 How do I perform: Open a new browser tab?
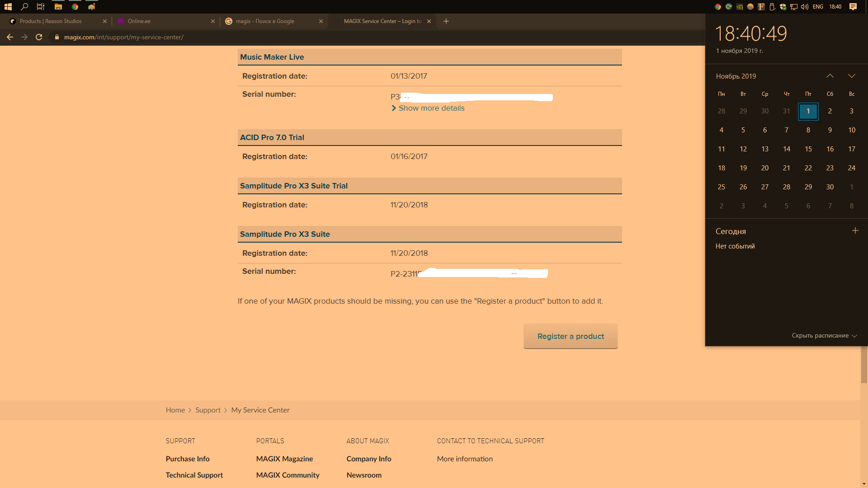[x=446, y=21]
